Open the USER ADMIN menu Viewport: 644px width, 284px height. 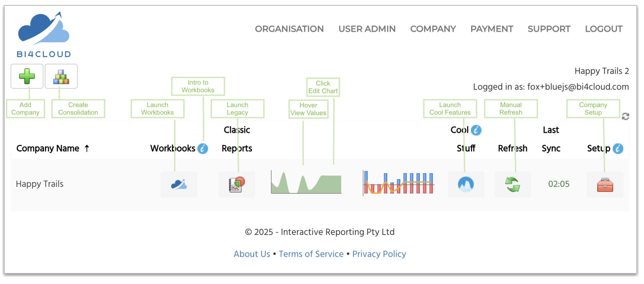367,29
